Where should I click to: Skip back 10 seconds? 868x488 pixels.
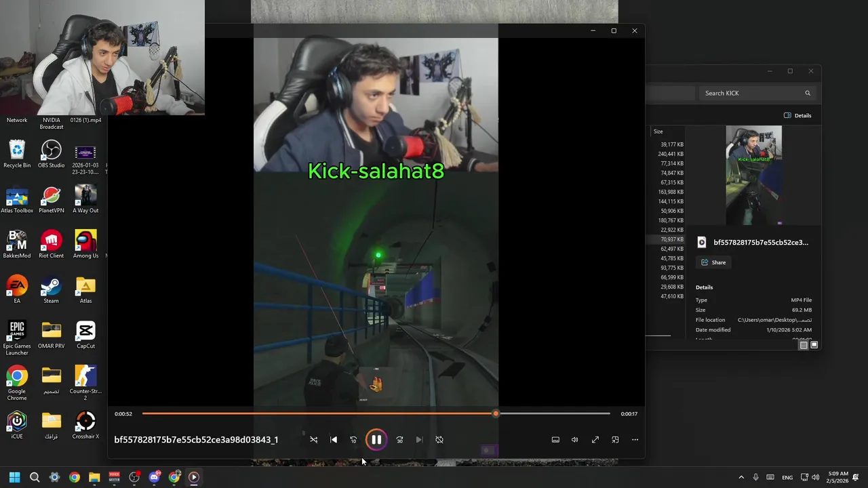(x=353, y=440)
